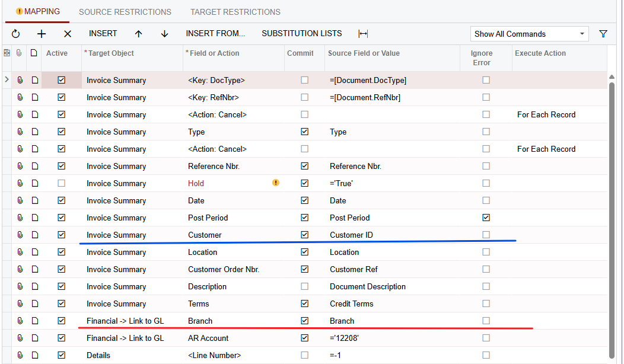Image resolution: width=624 pixels, height=364 pixels.
Task: Move row up with the up arrow
Action: pyautogui.click(x=138, y=34)
